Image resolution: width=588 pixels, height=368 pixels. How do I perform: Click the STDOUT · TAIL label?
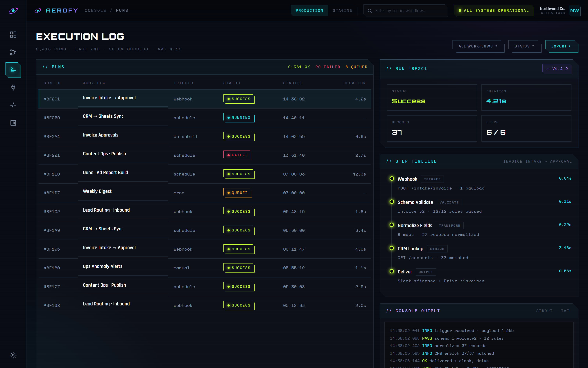[554, 311]
